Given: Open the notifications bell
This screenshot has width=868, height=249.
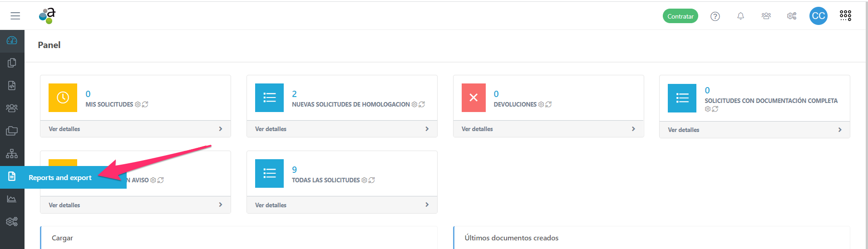Looking at the screenshot, I should [740, 16].
